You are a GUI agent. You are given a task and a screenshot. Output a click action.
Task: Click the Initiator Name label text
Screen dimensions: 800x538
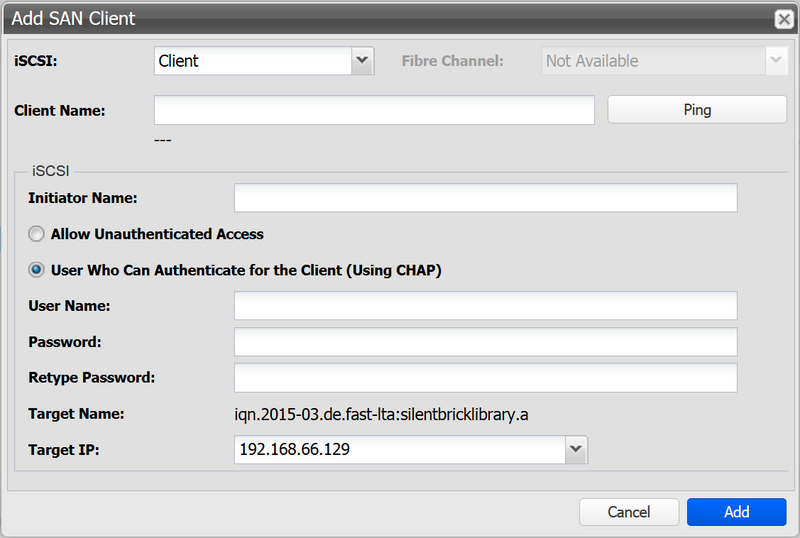tap(83, 198)
